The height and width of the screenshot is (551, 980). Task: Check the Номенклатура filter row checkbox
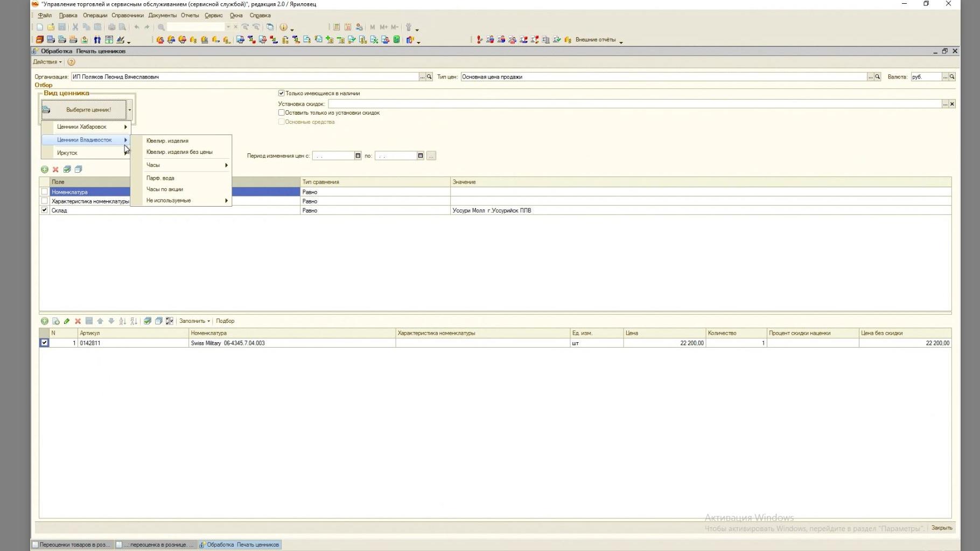(x=45, y=192)
